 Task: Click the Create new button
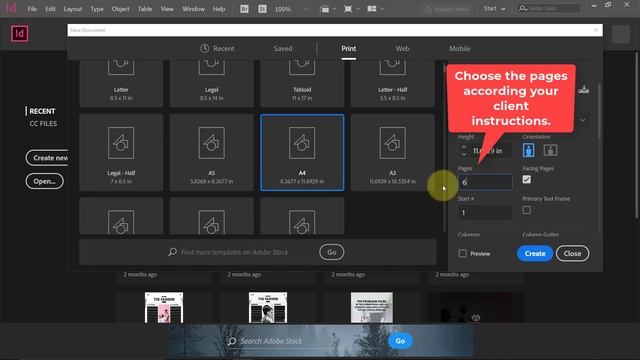(47, 158)
